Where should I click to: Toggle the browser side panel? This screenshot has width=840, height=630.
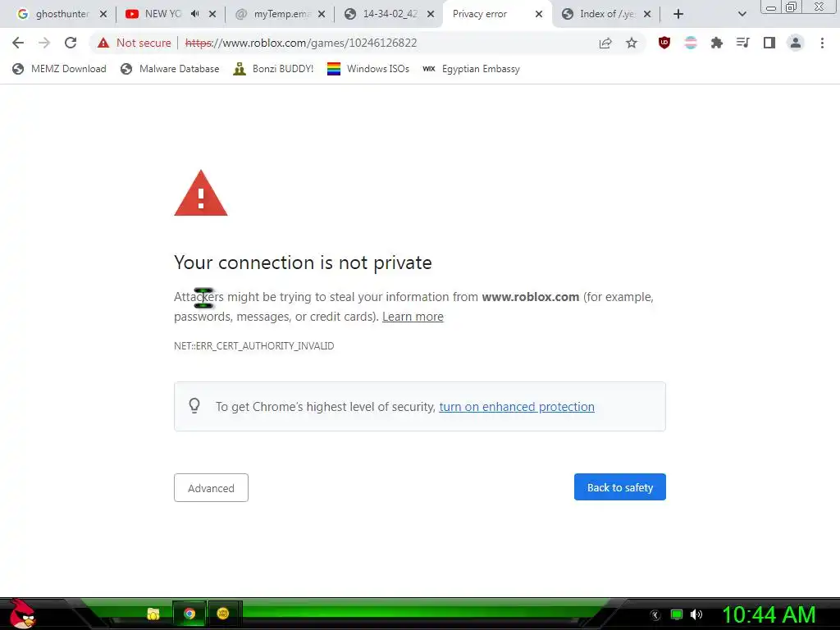pos(769,43)
